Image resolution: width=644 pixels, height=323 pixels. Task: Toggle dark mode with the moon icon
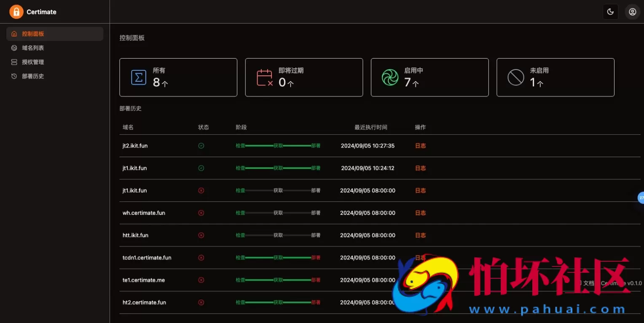pos(610,11)
